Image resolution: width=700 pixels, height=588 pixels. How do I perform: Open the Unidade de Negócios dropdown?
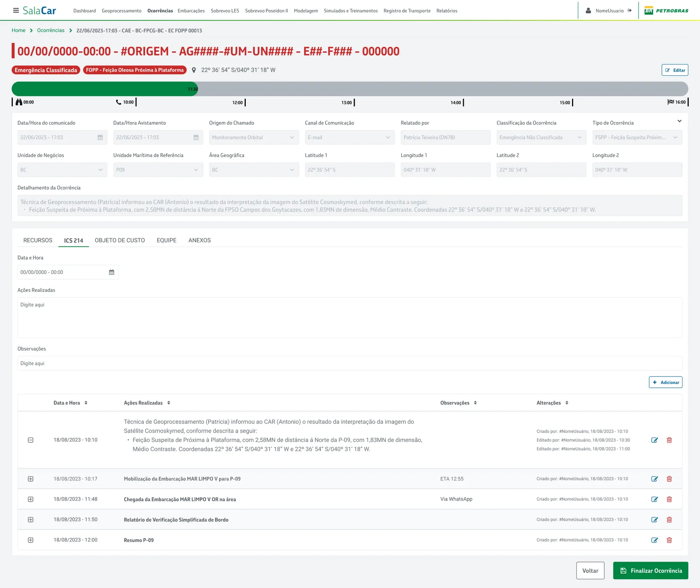point(62,170)
